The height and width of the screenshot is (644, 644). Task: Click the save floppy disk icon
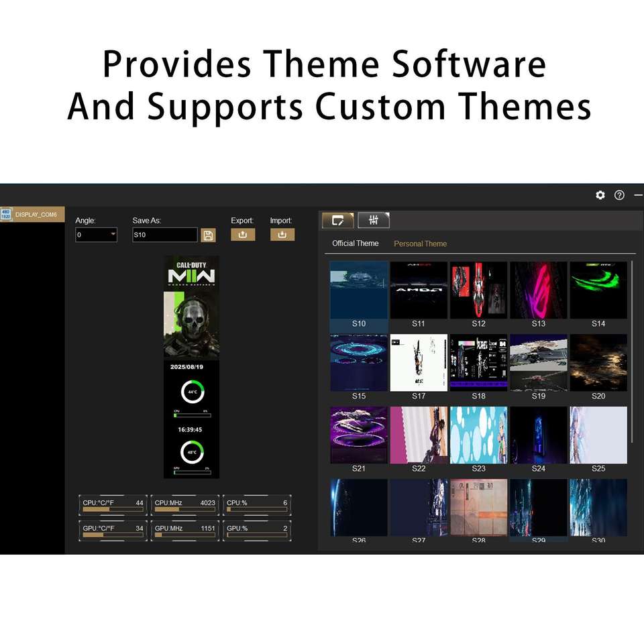click(208, 235)
